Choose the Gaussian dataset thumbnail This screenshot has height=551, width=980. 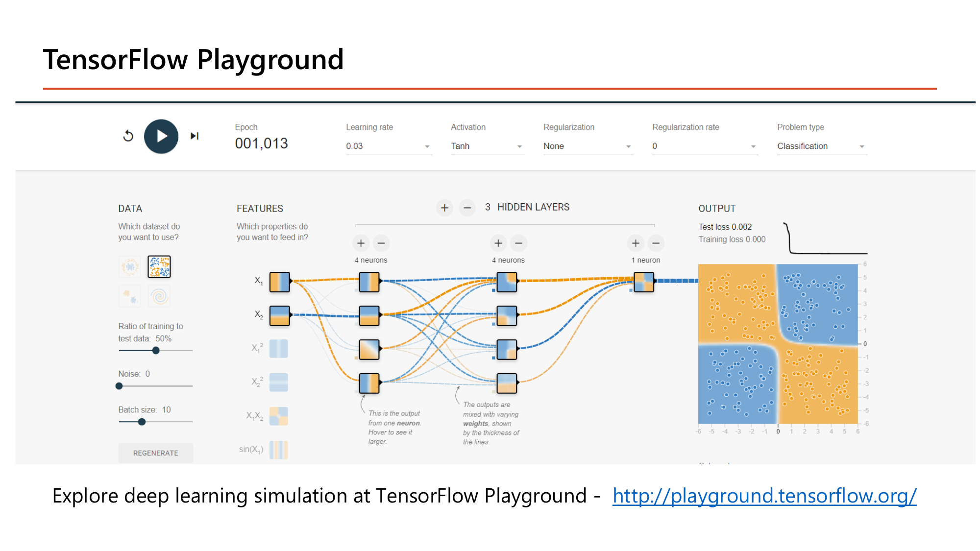[130, 296]
